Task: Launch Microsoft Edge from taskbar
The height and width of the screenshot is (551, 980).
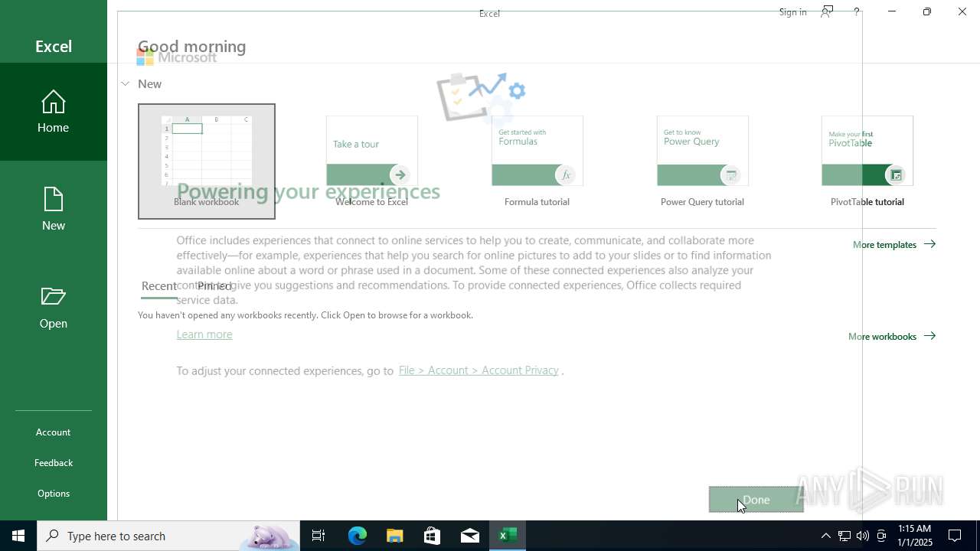Action: click(x=358, y=536)
